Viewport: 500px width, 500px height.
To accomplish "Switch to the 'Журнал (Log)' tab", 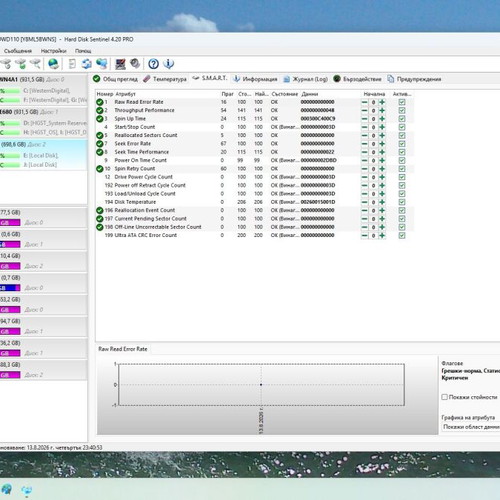I will (x=306, y=79).
